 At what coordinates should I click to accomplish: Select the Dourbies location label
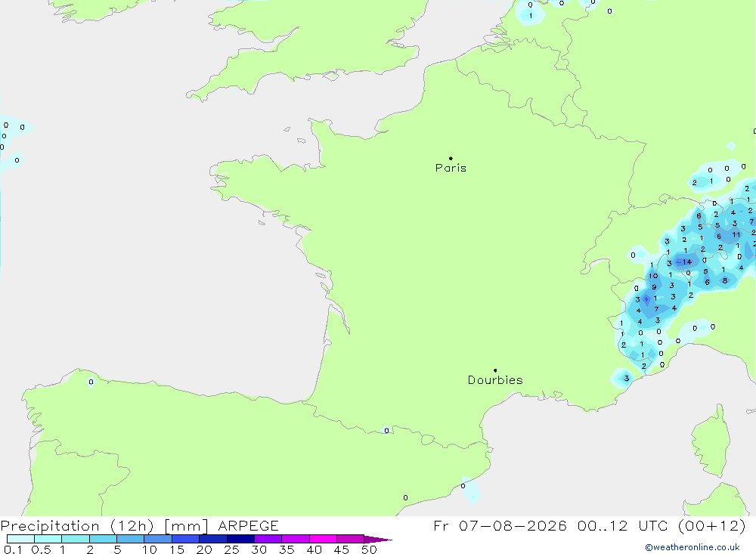[x=495, y=380]
